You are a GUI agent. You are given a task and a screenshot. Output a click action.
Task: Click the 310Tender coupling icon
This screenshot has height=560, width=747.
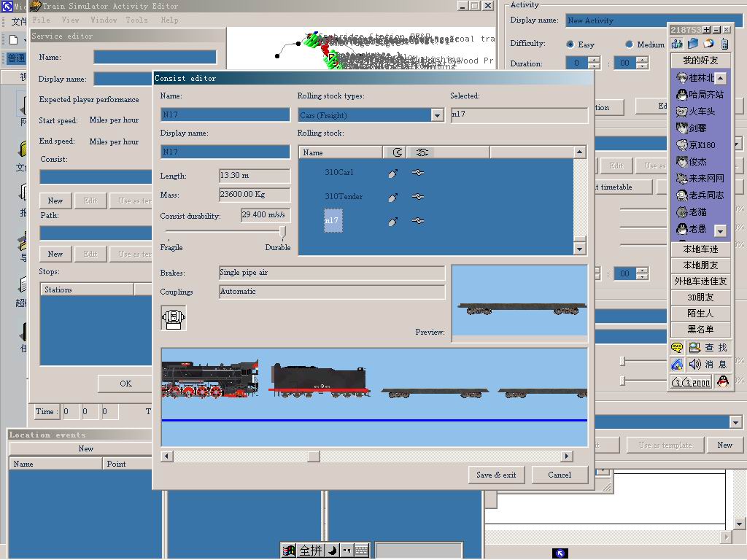click(418, 197)
